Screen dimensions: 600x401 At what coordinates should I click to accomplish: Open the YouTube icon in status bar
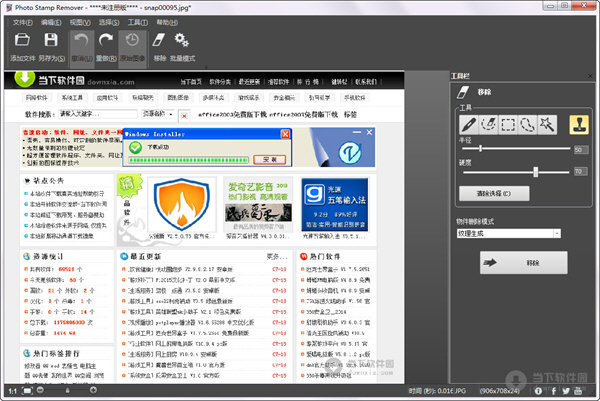[x=578, y=391]
